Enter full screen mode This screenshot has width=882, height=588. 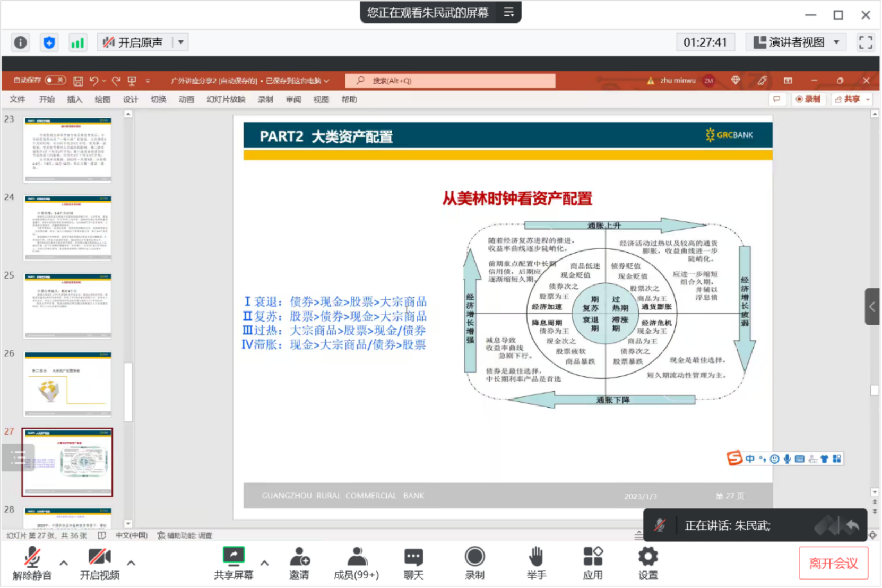click(866, 42)
